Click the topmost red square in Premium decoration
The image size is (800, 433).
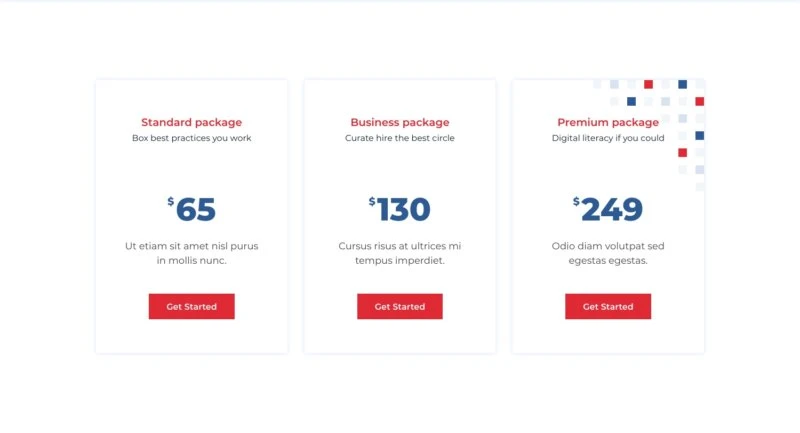coord(648,84)
